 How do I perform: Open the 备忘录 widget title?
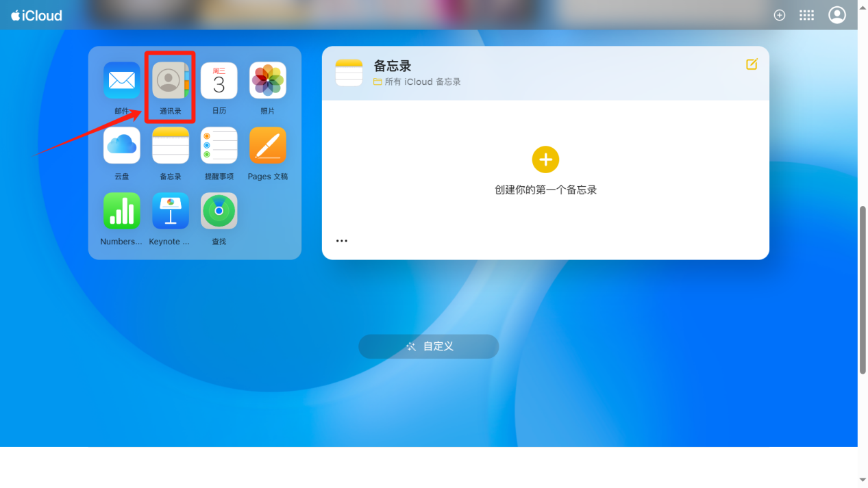click(x=393, y=66)
